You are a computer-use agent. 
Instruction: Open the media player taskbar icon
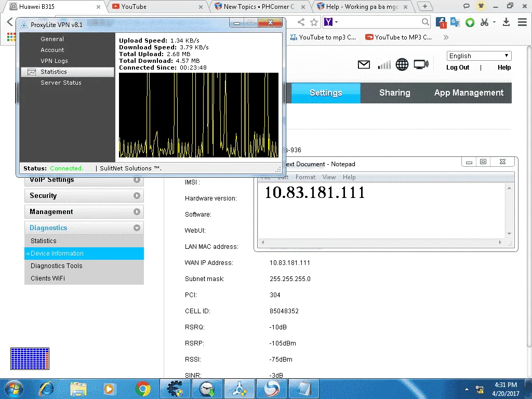[110, 389]
